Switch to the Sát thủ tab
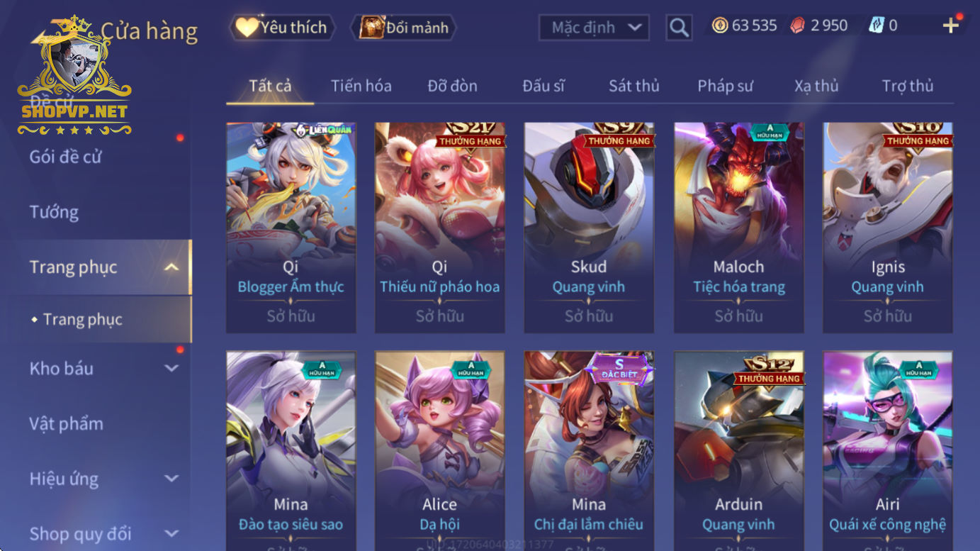Viewport: 980px width, 551px height. pos(633,86)
